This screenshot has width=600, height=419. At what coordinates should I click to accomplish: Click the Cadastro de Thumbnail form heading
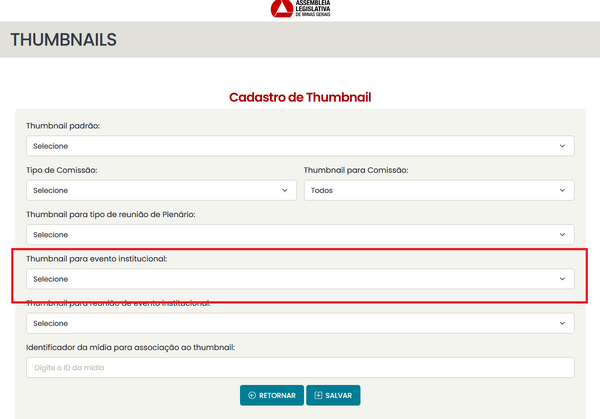click(x=300, y=97)
